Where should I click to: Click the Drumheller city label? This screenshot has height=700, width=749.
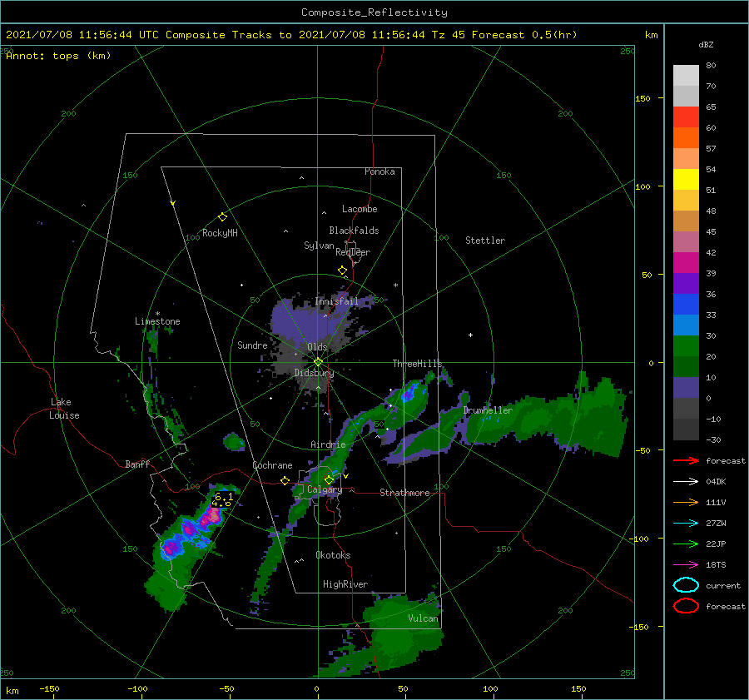(488, 410)
